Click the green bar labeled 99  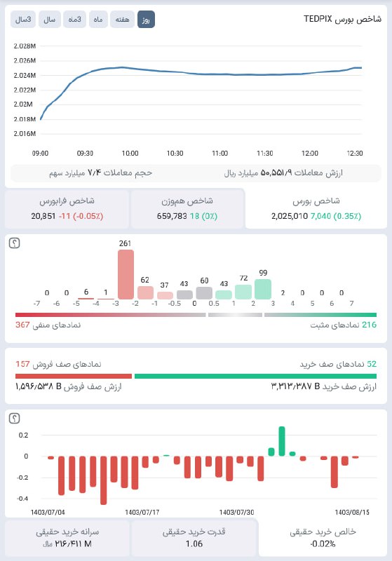(263, 289)
